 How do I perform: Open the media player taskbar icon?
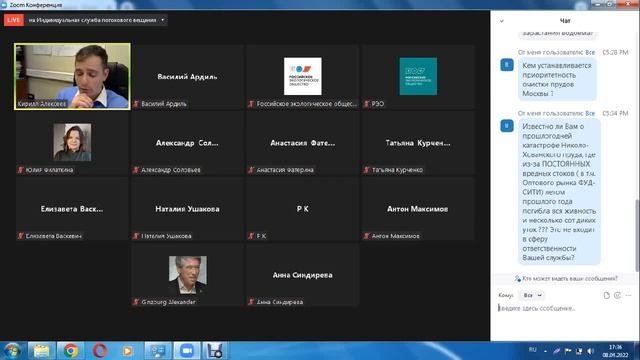click(x=128, y=351)
